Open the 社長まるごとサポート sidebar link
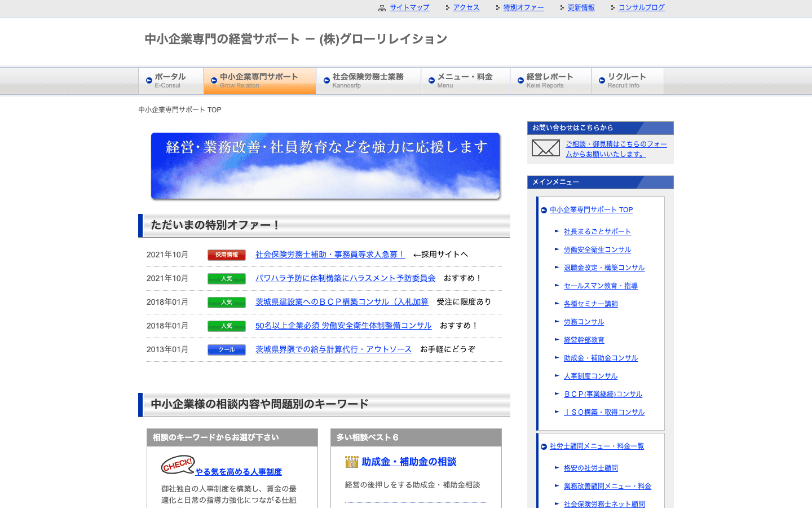 tap(597, 232)
